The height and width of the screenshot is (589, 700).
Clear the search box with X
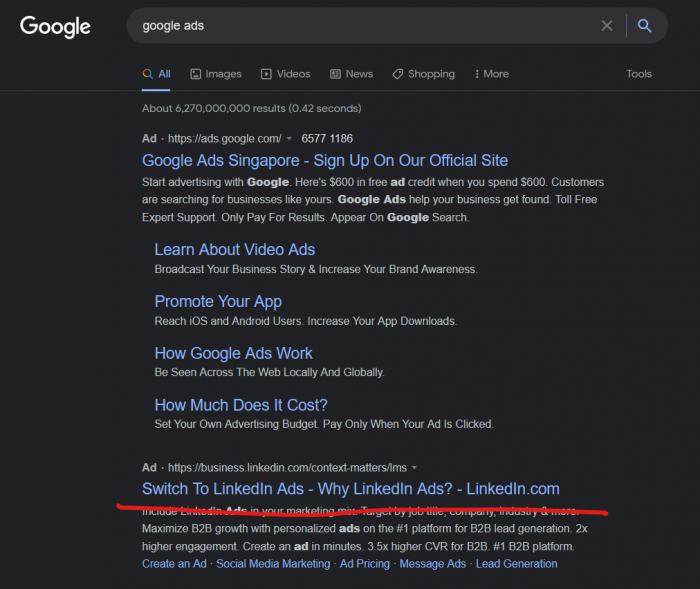[x=607, y=26]
